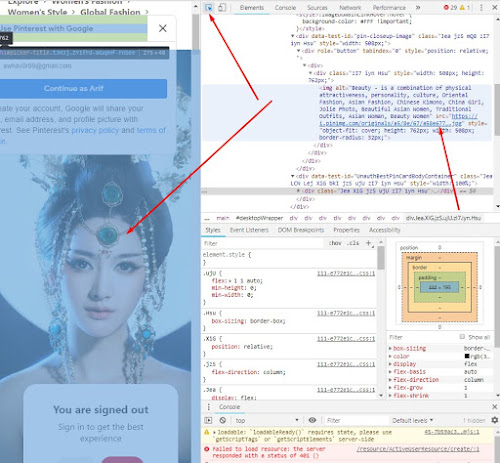Switch to the Performance tab
The width and height of the screenshot is (500, 463).
[x=389, y=7]
